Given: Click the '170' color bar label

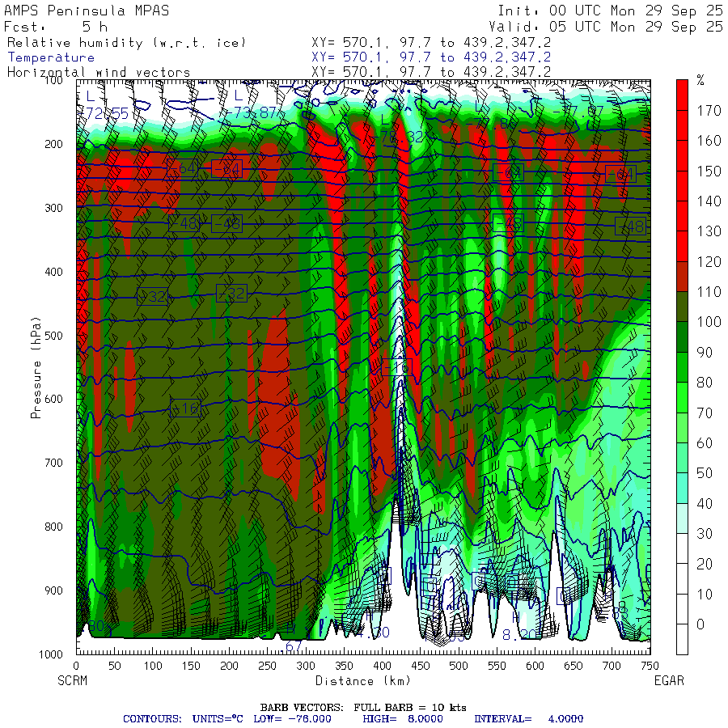Looking at the screenshot, I should point(709,111).
